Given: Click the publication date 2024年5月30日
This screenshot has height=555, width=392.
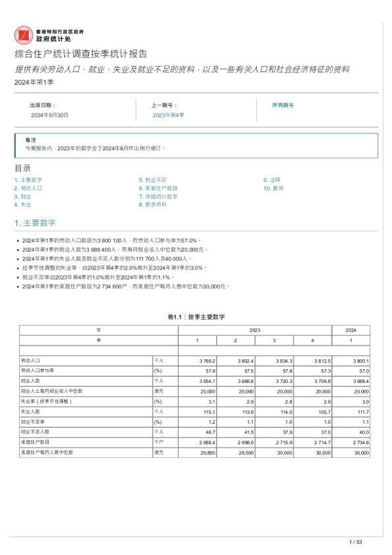Looking at the screenshot, I should [49, 115].
